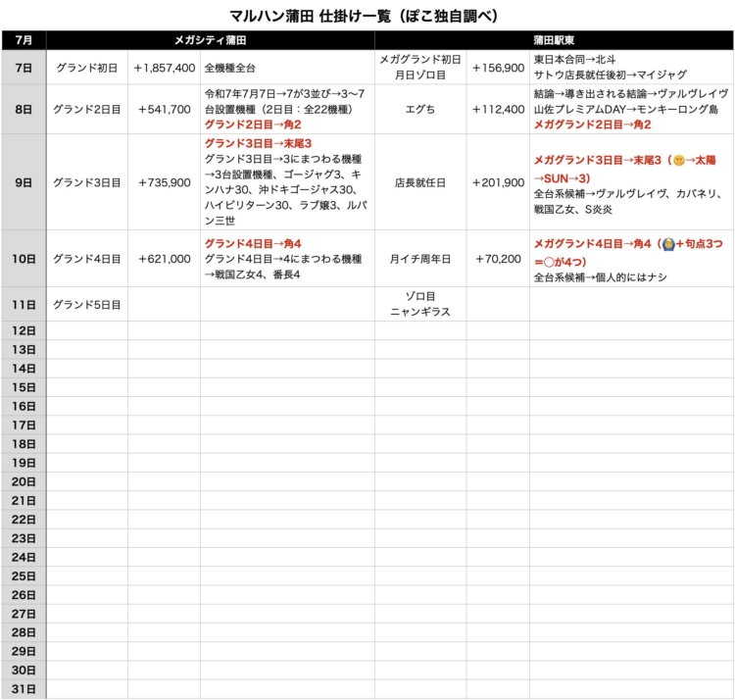Select the グランド4日目 cell

tap(87, 259)
